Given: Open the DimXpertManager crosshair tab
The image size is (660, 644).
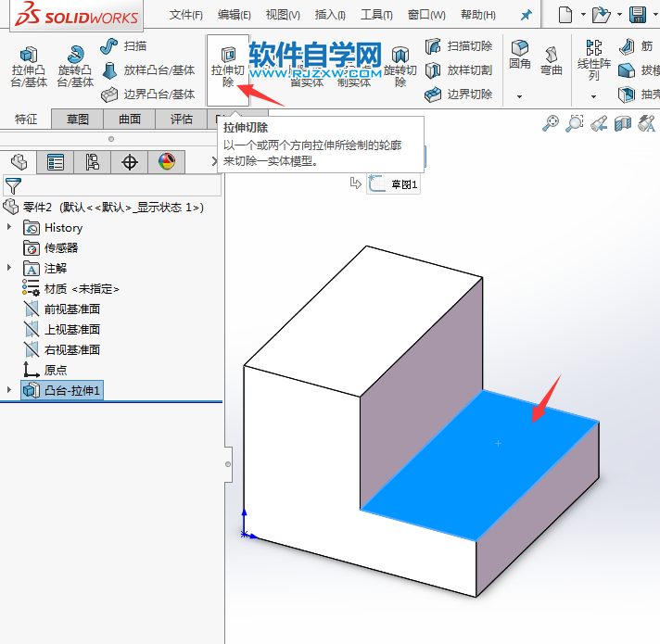Looking at the screenshot, I should (129, 162).
